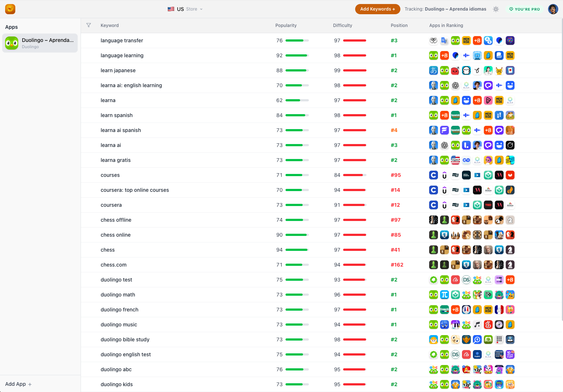This screenshot has height=392, width=563.
Task: Toggle the keyword filter icon
Action: pyautogui.click(x=89, y=25)
